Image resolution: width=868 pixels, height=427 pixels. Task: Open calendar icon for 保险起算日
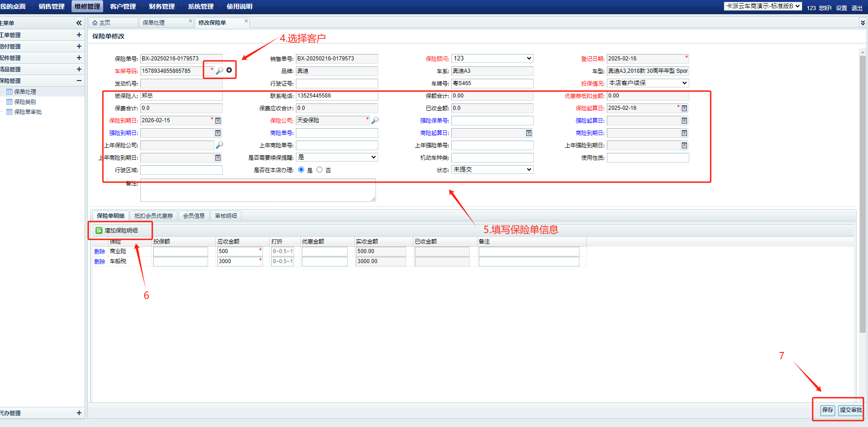click(x=684, y=108)
